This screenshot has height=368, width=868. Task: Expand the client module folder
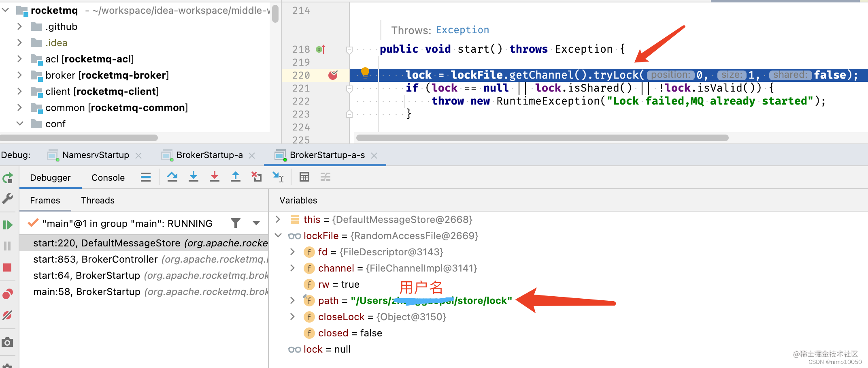pos(19,91)
